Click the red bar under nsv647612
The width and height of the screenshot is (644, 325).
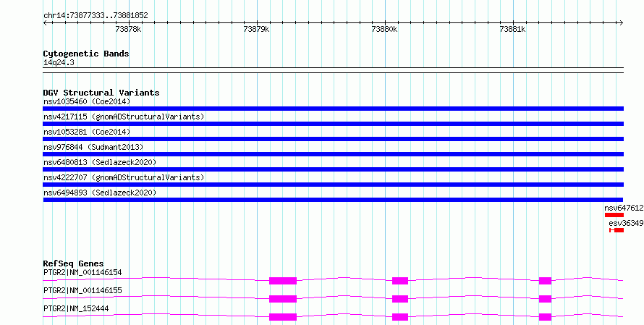coord(614,215)
